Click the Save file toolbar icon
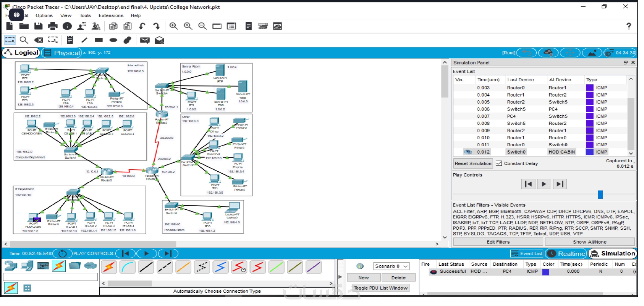644x306 pixels. point(38,26)
